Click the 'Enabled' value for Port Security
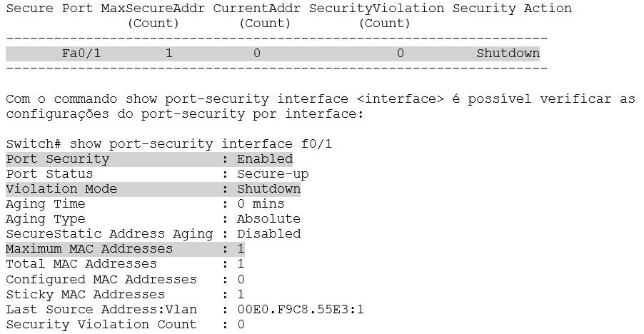The height and width of the screenshot is (334, 644). pos(265,159)
